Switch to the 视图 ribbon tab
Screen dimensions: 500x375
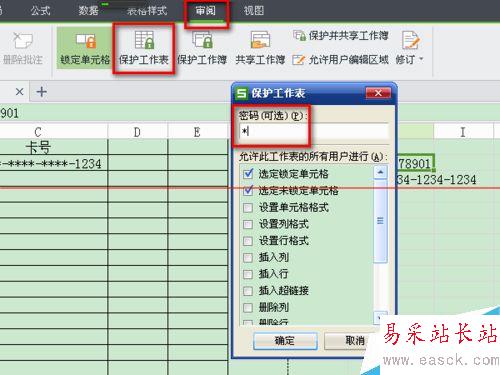pos(254,11)
